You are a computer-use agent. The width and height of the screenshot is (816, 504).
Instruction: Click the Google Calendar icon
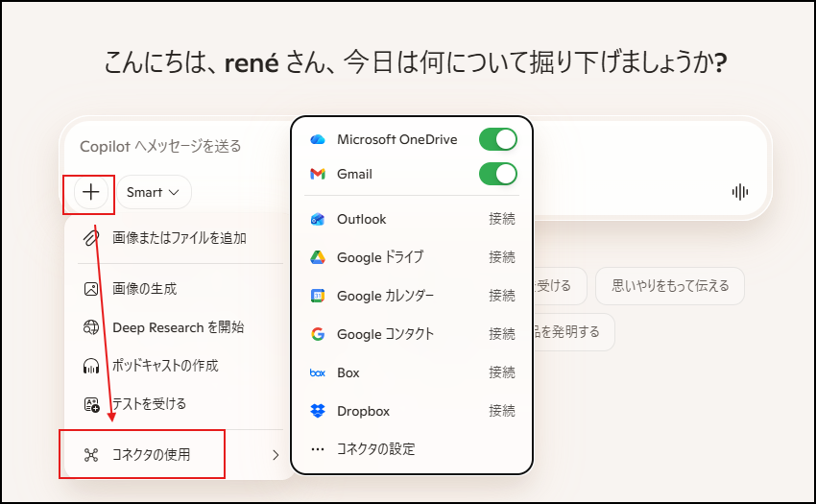point(318,296)
